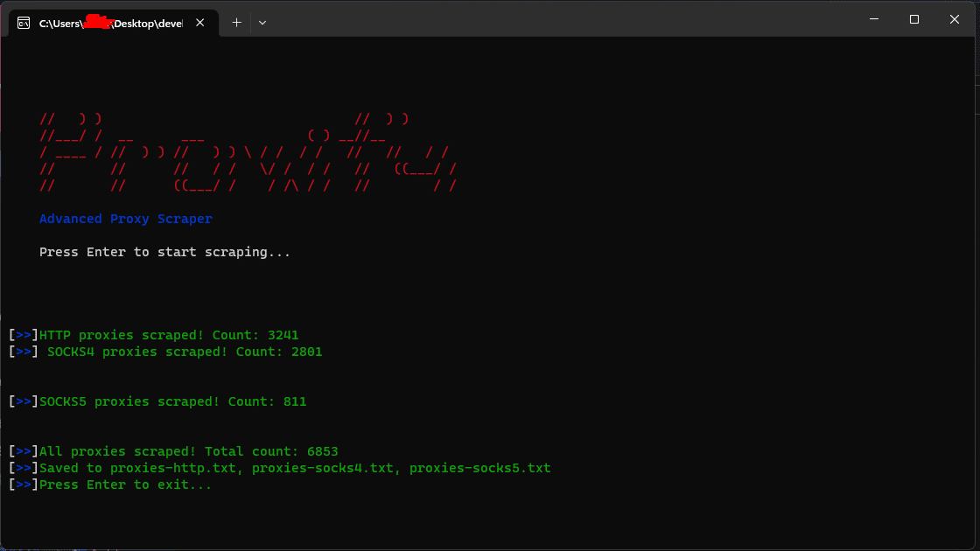Click the blue Advanced Proxy Scraper title
Image resolution: width=980 pixels, height=551 pixels.
[x=124, y=218]
